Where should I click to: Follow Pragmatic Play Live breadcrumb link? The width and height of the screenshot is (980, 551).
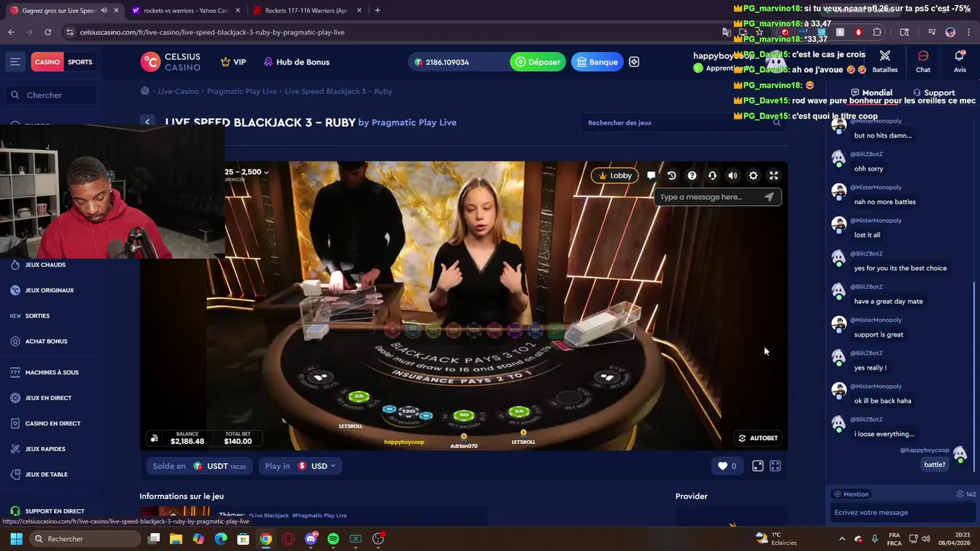click(x=241, y=91)
